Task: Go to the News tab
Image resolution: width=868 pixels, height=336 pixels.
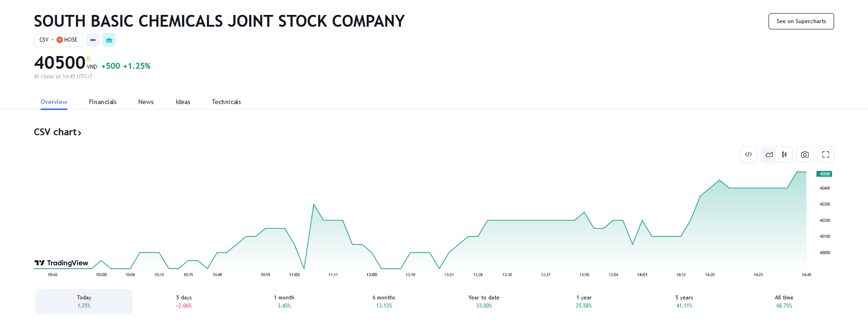Action: 146,102
